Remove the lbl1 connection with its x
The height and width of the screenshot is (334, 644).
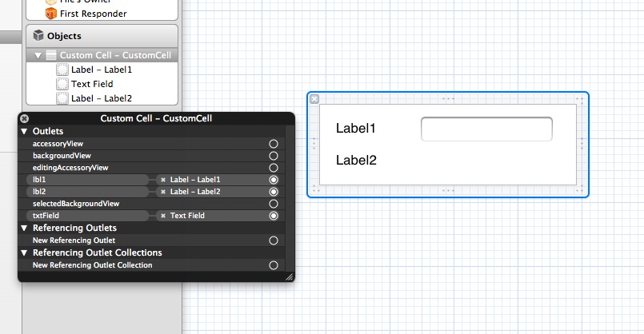pos(163,180)
